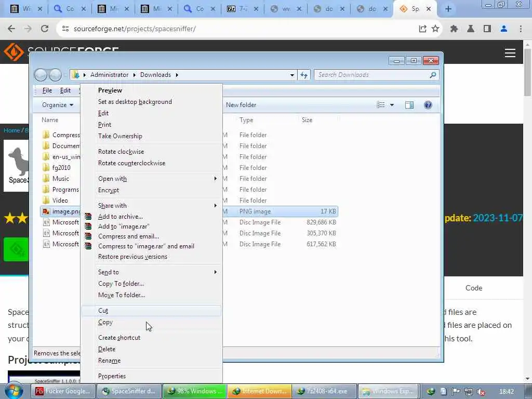Open the Internet Download taskbar item
532x399 pixels.
coord(260,391)
